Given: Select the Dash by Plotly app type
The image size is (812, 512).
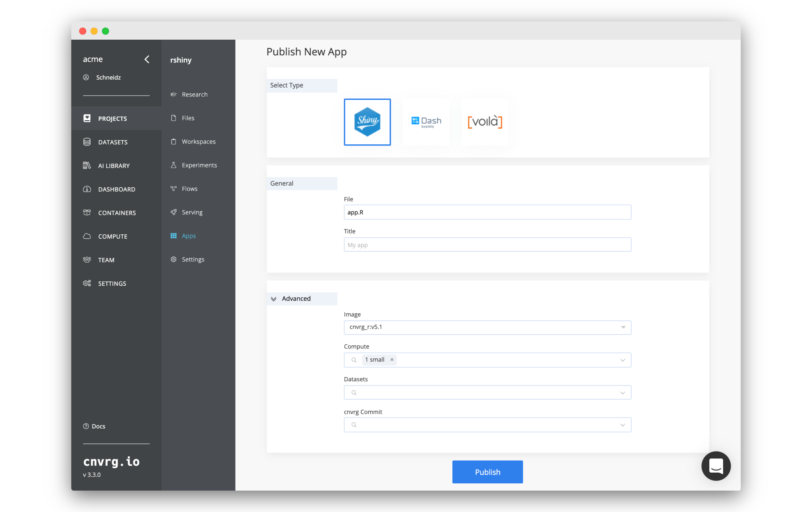Looking at the screenshot, I should tap(427, 122).
